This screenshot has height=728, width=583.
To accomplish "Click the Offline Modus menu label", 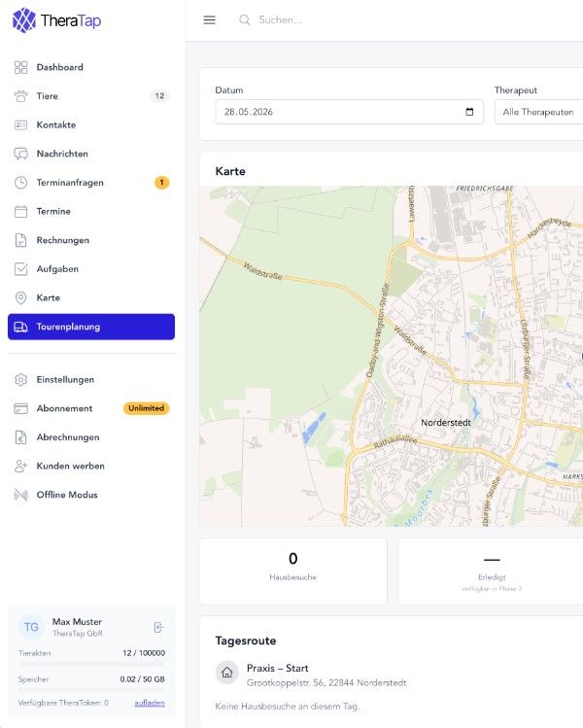I will tap(67, 495).
